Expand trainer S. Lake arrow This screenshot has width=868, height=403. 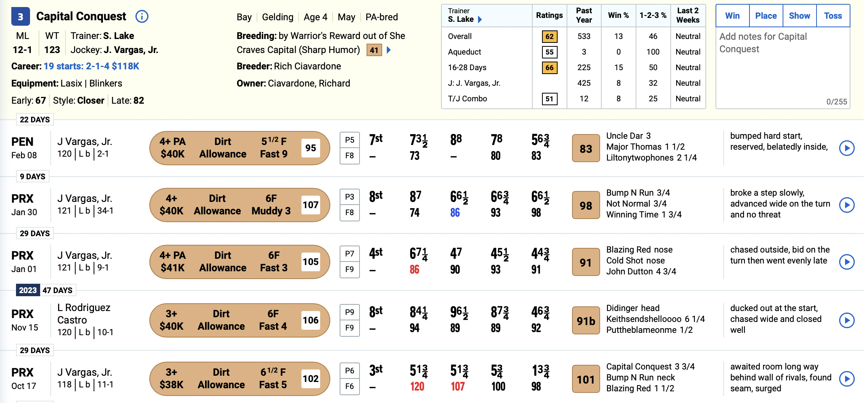pos(480,19)
